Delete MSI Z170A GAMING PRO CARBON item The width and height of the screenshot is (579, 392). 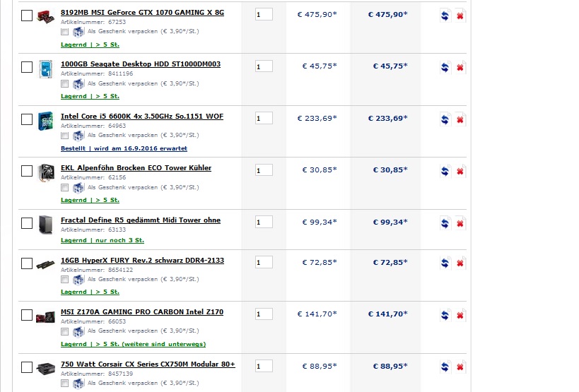pos(460,315)
